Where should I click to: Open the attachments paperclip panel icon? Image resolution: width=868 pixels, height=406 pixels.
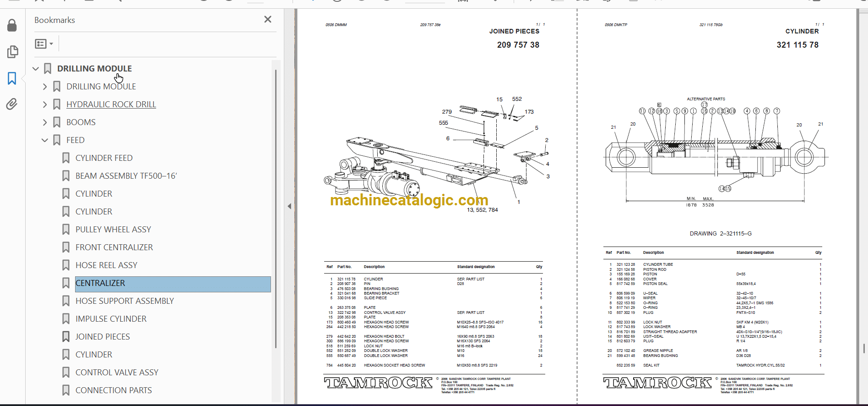[12, 104]
